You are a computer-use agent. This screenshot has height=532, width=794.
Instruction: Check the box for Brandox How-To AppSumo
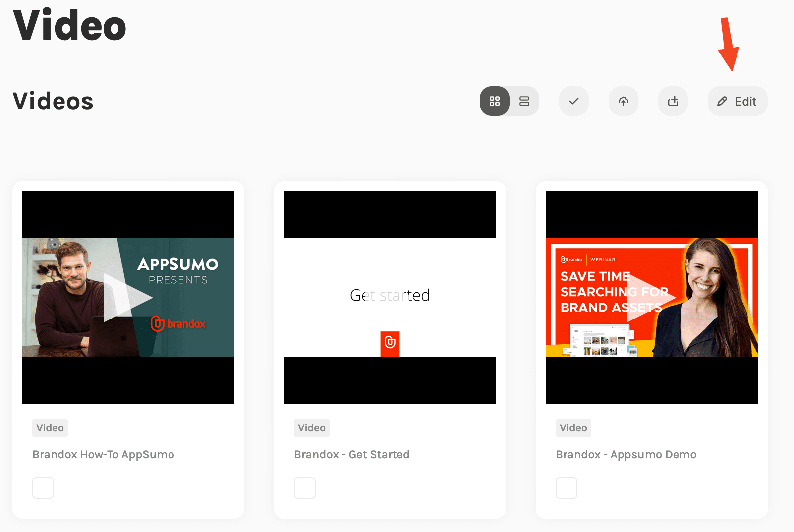coord(43,488)
